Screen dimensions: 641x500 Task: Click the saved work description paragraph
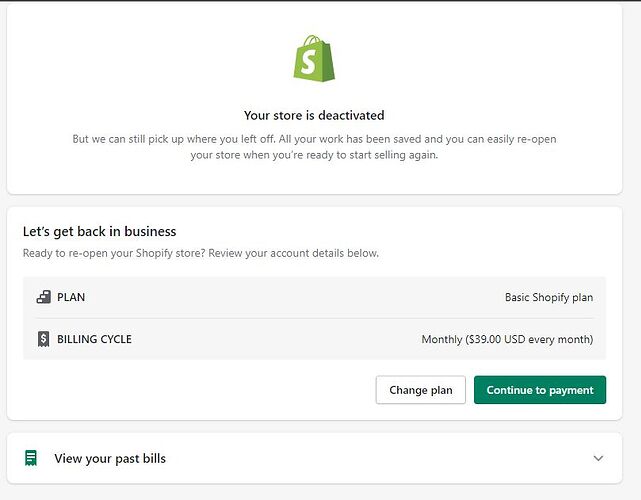pos(314,147)
